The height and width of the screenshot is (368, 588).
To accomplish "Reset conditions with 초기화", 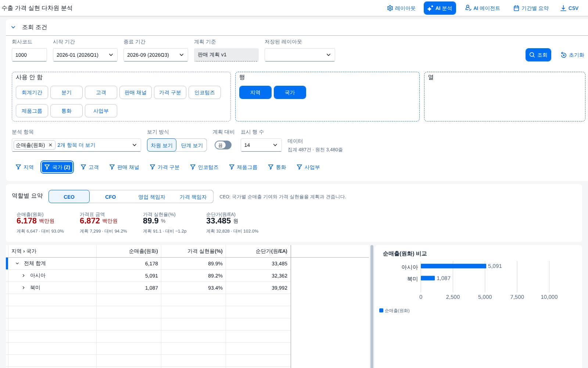I will [x=572, y=55].
